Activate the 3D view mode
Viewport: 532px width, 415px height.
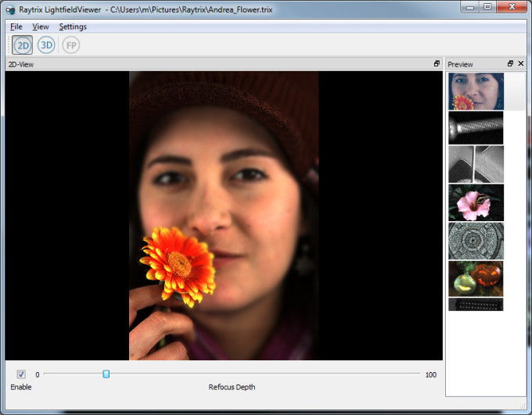[46, 45]
